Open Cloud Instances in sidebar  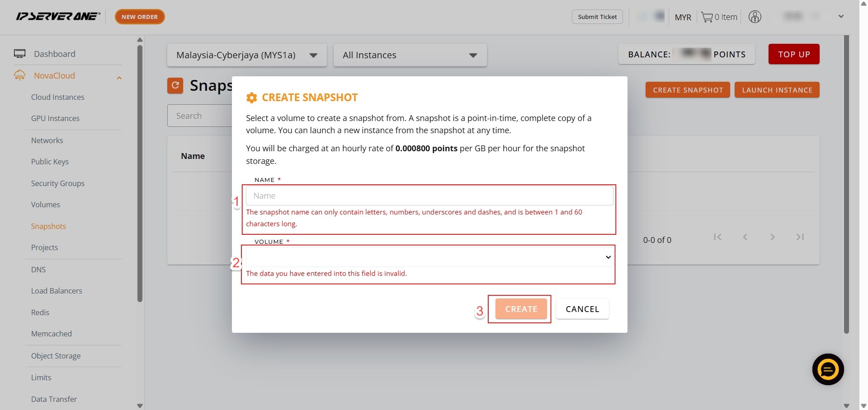click(x=57, y=97)
